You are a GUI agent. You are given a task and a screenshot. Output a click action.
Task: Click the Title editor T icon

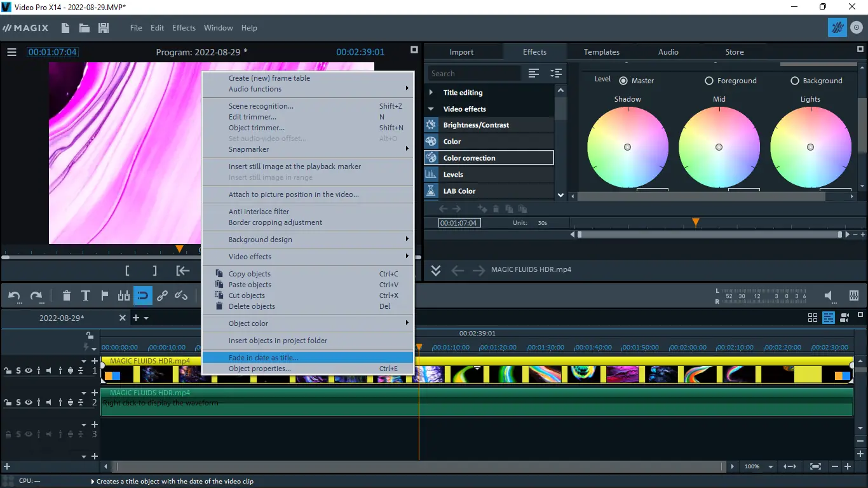click(x=86, y=295)
